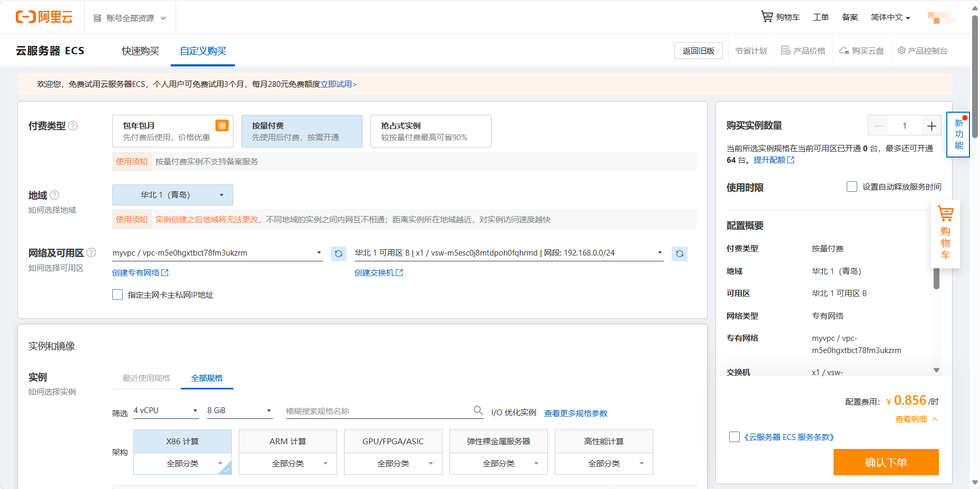
Task: Open 如何选择实例 help link
Action: coord(52,392)
